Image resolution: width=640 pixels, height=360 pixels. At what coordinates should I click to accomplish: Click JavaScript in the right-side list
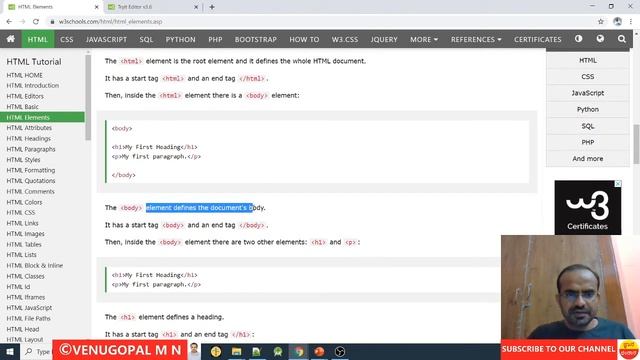(x=588, y=93)
